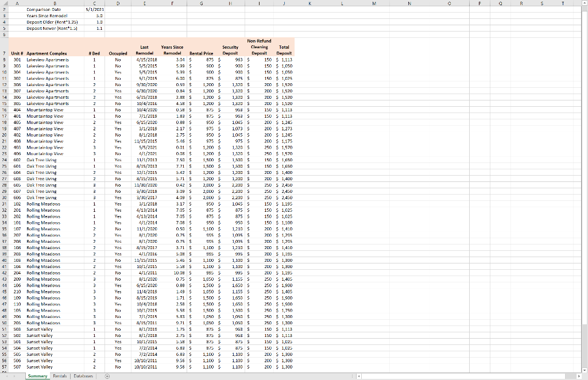Select unit number 602 cell
The height and width of the screenshot is (380, 588).
(17, 160)
